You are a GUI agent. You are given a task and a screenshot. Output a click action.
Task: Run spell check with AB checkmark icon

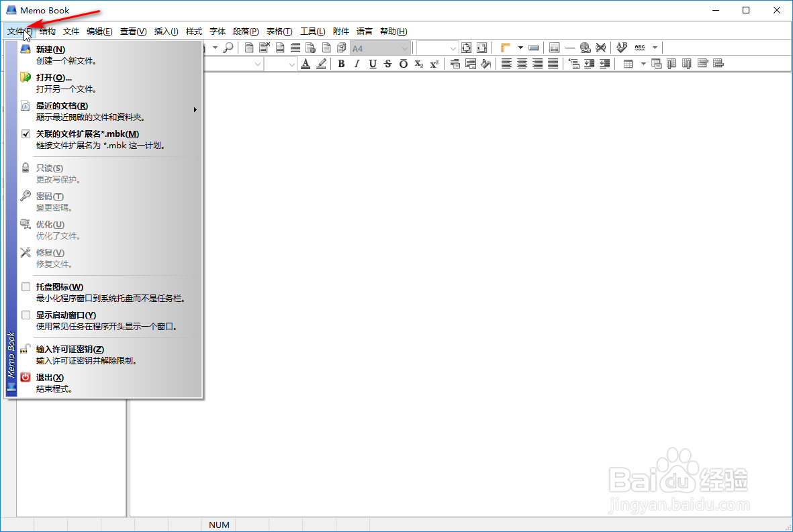[x=622, y=48]
